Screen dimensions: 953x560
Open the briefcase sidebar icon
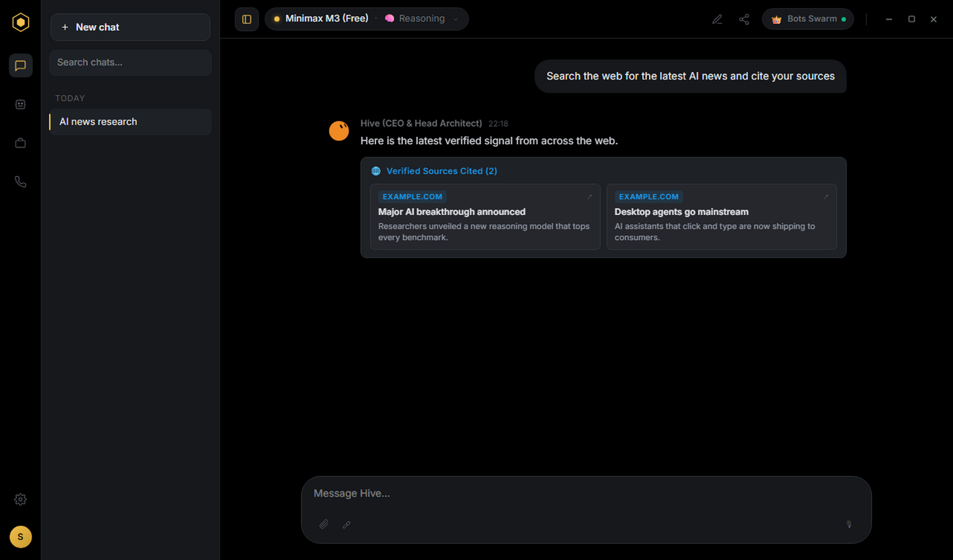(20, 143)
